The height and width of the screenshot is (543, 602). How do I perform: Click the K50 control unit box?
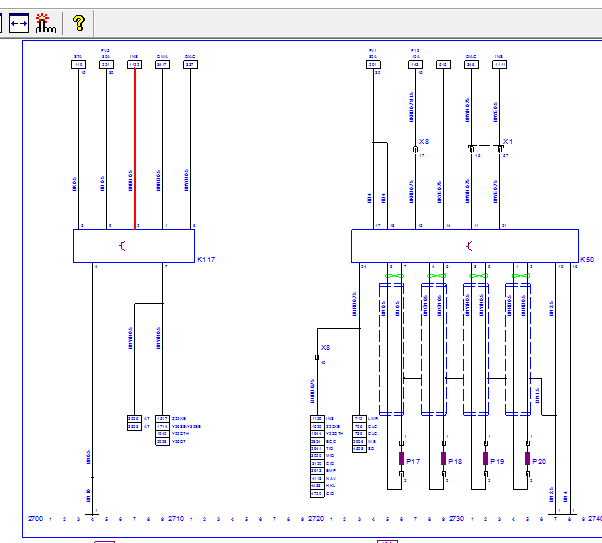(465, 246)
